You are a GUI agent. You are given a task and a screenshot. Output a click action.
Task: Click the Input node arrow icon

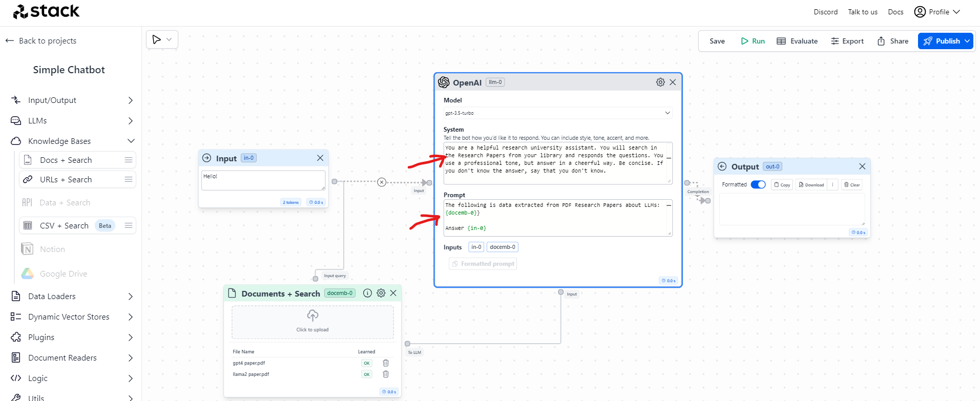click(207, 158)
